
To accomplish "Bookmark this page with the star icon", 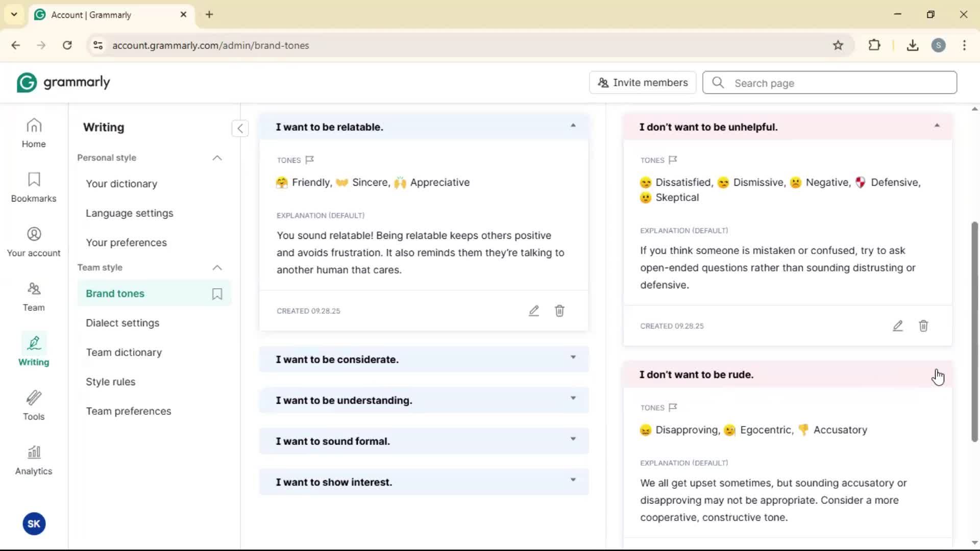I will (x=838, y=45).
